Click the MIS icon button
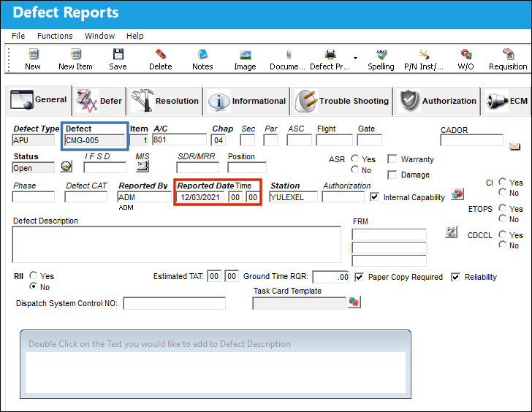Screen dimensions: 532x412 click(x=142, y=166)
